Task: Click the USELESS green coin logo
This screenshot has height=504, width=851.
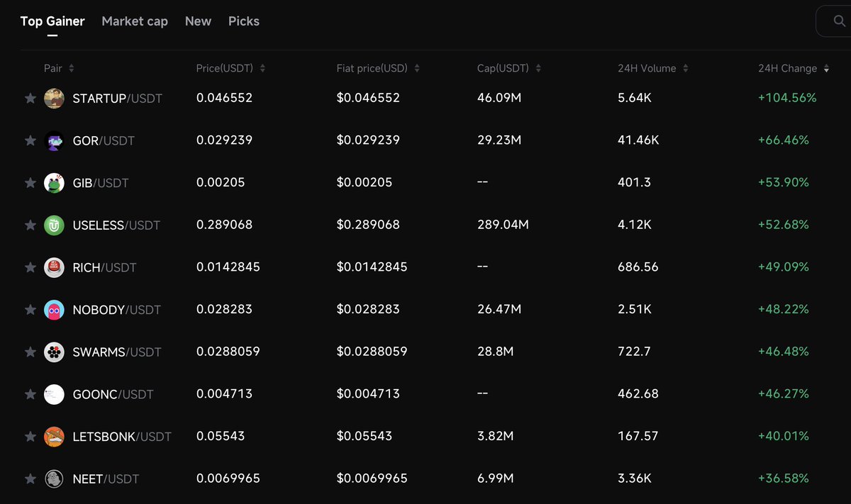Action: pyautogui.click(x=54, y=225)
